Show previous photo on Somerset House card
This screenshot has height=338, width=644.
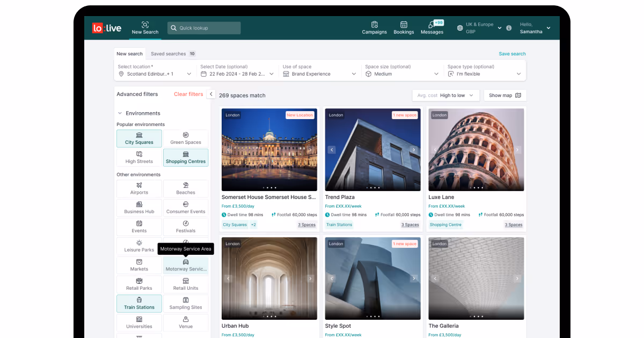click(229, 150)
